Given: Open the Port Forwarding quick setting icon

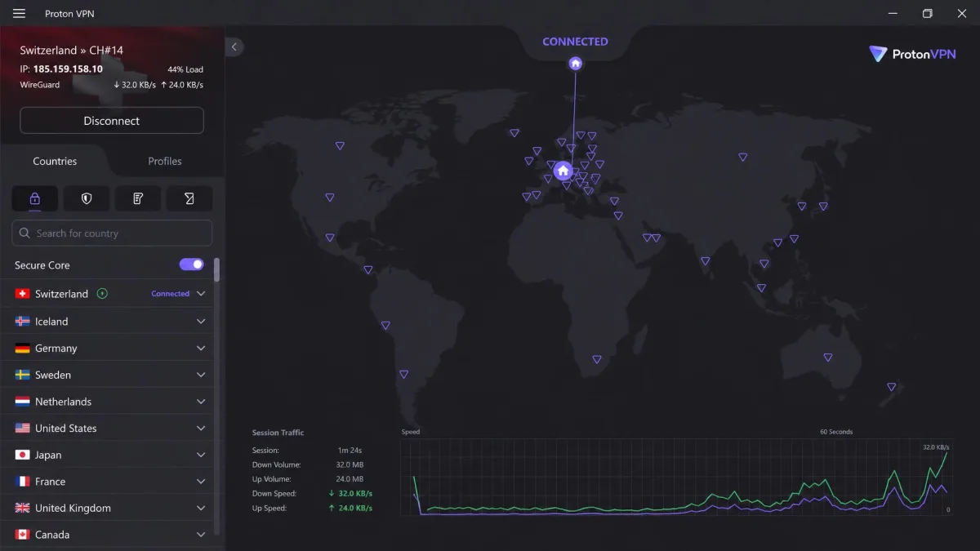Looking at the screenshot, I should (189, 198).
